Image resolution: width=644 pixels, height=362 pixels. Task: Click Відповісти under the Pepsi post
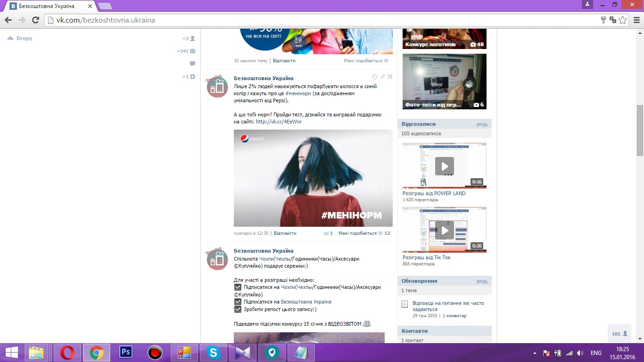coord(285,233)
